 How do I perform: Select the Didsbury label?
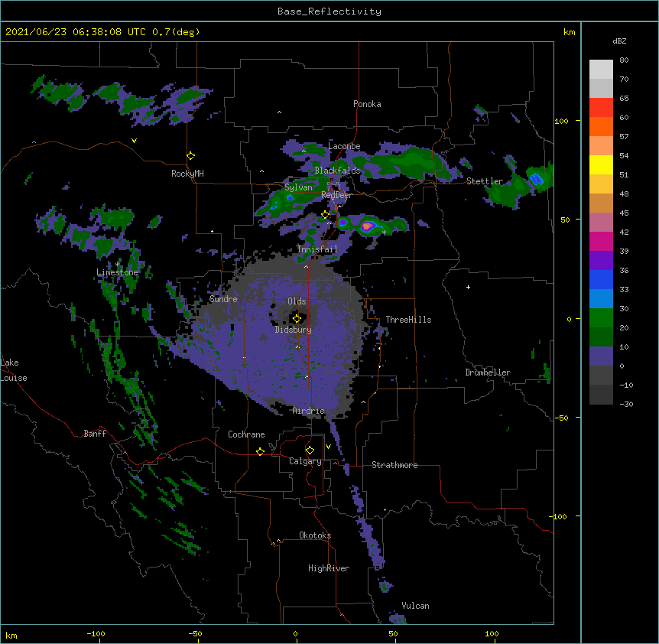pos(293,330)
